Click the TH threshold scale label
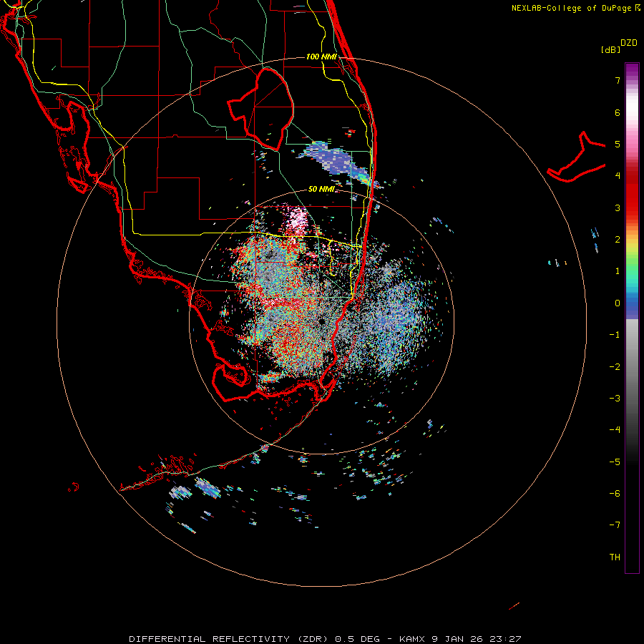 (615, 557)
